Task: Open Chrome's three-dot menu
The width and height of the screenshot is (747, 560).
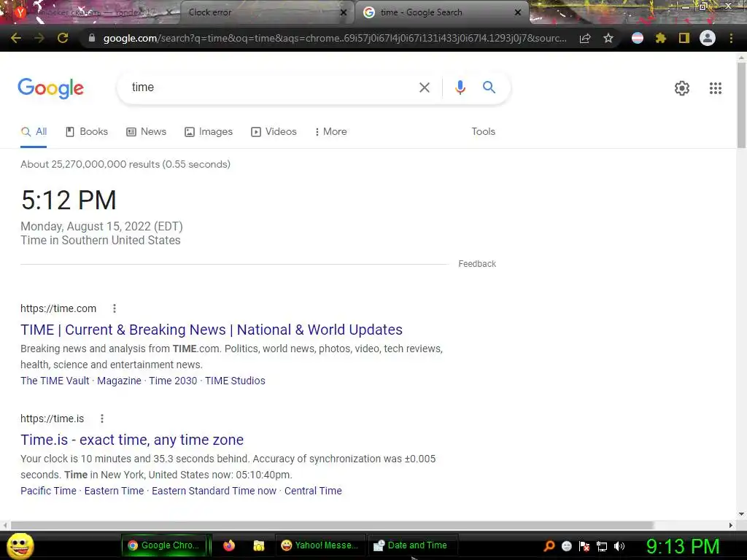Action: [x=731, y=38]
